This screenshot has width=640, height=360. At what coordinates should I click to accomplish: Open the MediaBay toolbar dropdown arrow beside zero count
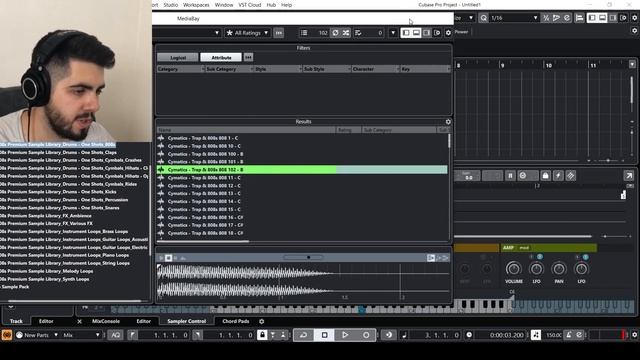[393, 33]
